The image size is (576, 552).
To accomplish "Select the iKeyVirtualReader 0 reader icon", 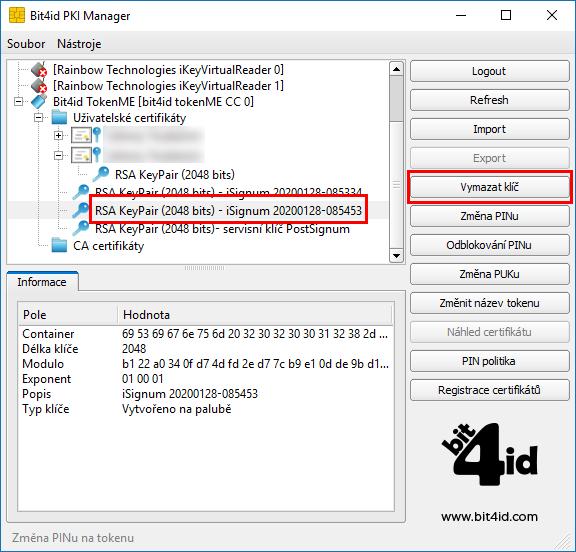I will [39, 69].
